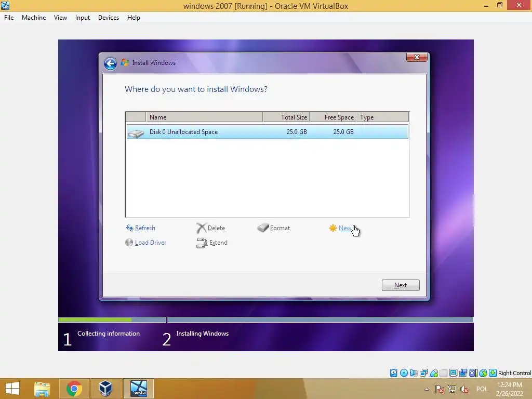Image resolution: width=532 pixels, height=399 pixels.
Task: Click the CPU virtualization status icon
Action: coord(473,373)
